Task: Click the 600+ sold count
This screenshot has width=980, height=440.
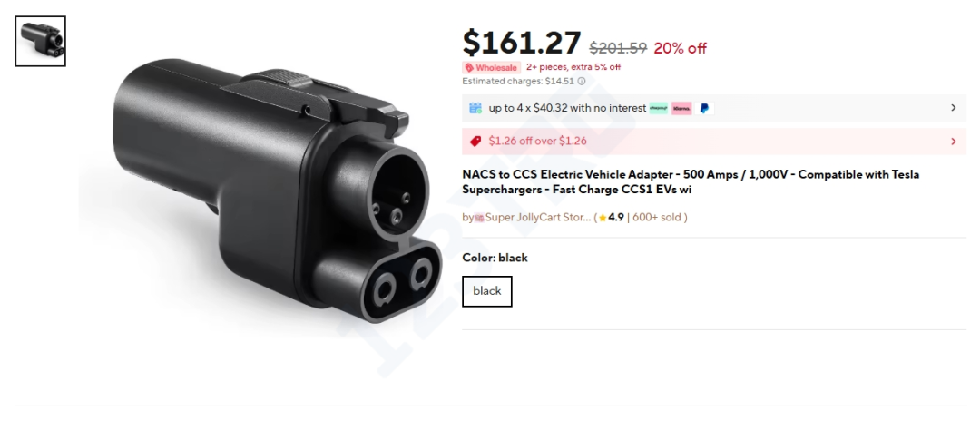Action: pos(658,218)
